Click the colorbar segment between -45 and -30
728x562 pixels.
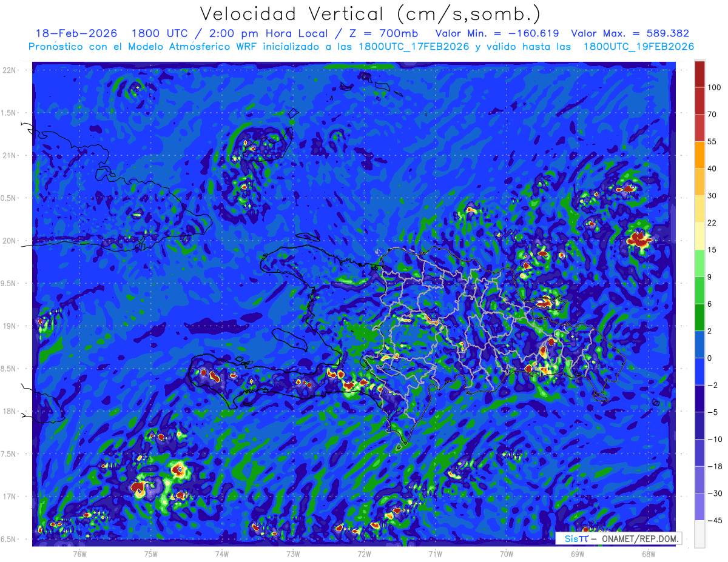tap(699, 506)
